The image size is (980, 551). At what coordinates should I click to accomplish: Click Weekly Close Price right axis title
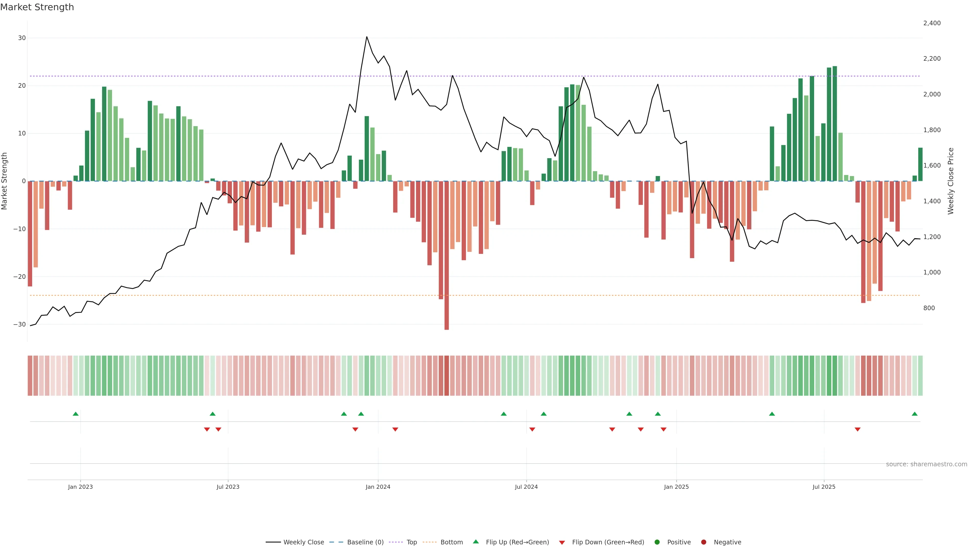click(x=951, y=181)
